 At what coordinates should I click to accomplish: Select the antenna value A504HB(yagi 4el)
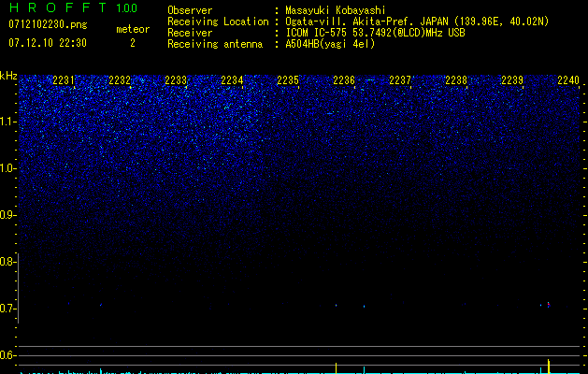pos(330,44)
